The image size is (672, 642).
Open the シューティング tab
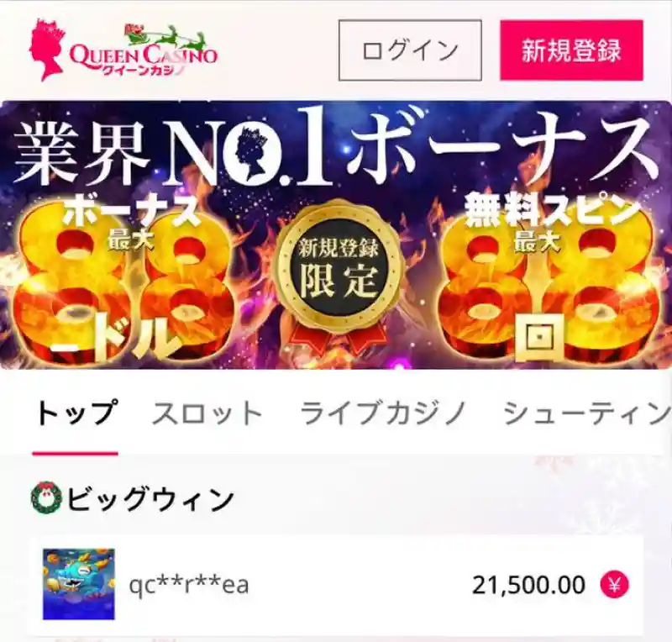tap(587, 413)
